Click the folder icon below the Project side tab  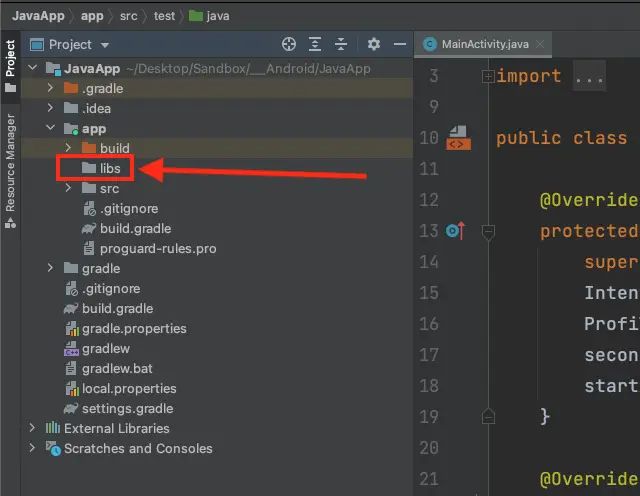[x=10, y=88]
